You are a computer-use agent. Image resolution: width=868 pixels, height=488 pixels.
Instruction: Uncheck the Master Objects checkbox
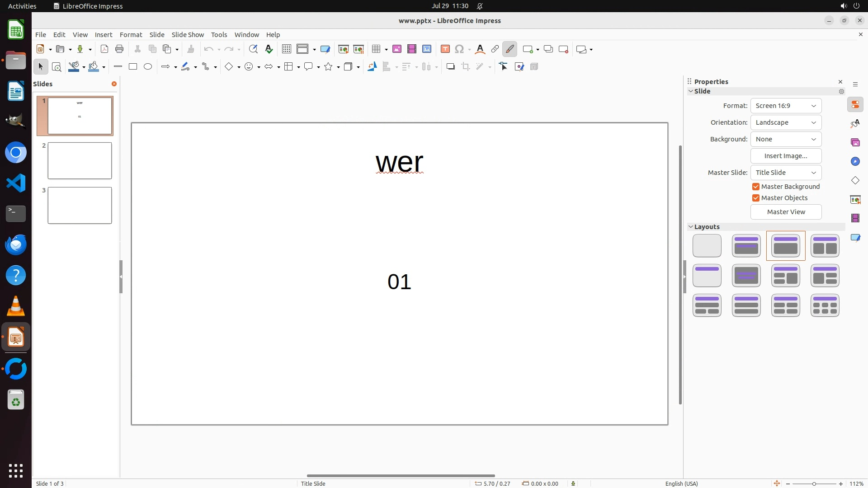(x=756, y=198)
